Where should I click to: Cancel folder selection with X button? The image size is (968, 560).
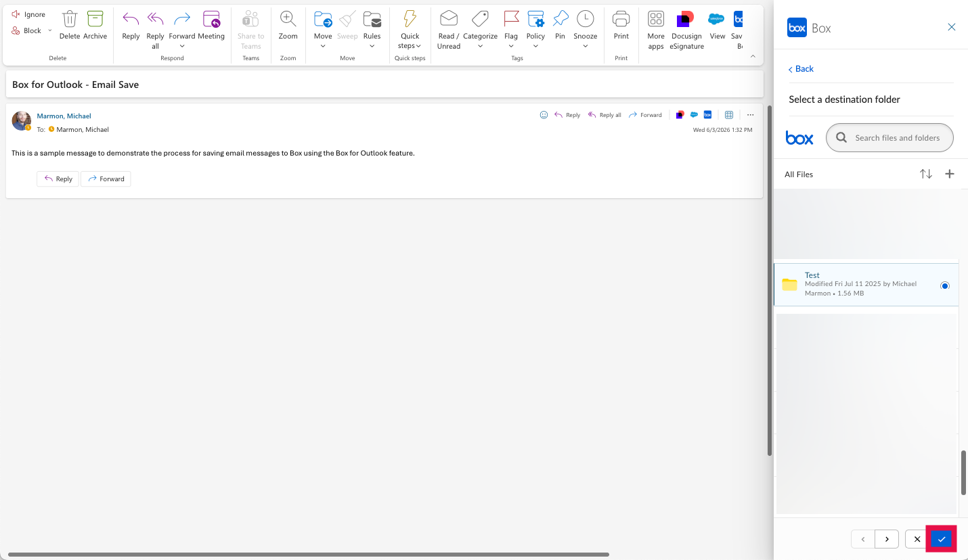[917, 539]
